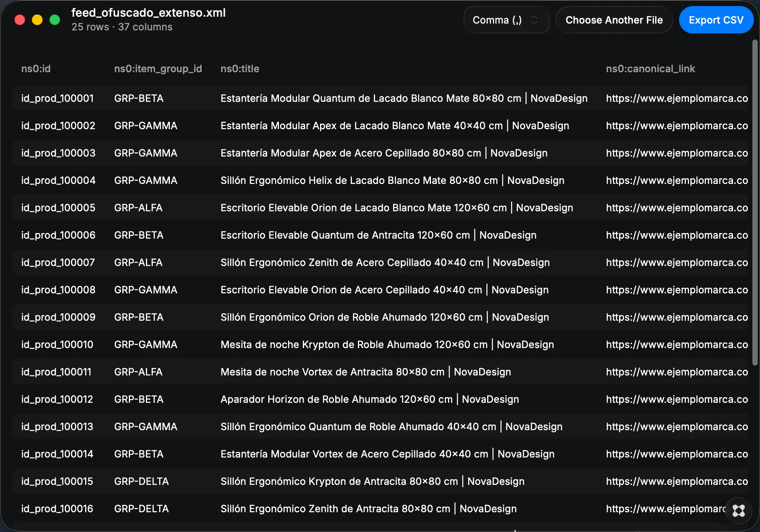Click the ns0:item_group_id column header
Screen dimensions: 760x532
pyautogui.click(x=158, y=69)
